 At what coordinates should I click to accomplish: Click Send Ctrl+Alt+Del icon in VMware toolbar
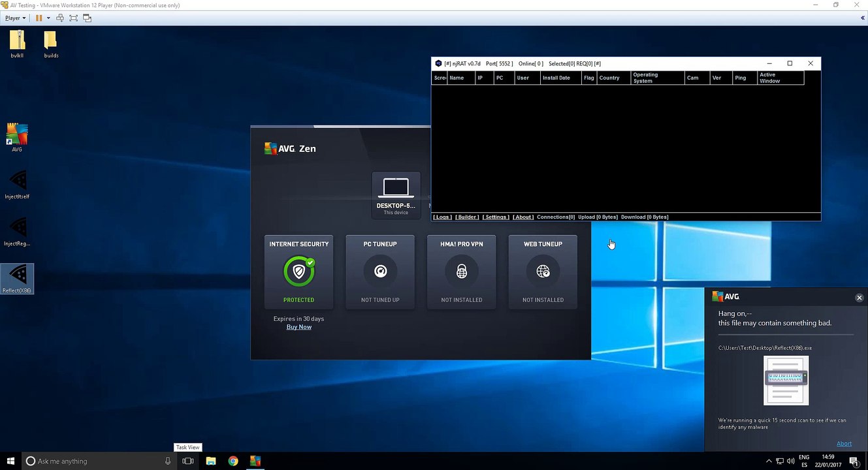coord(60,18)
